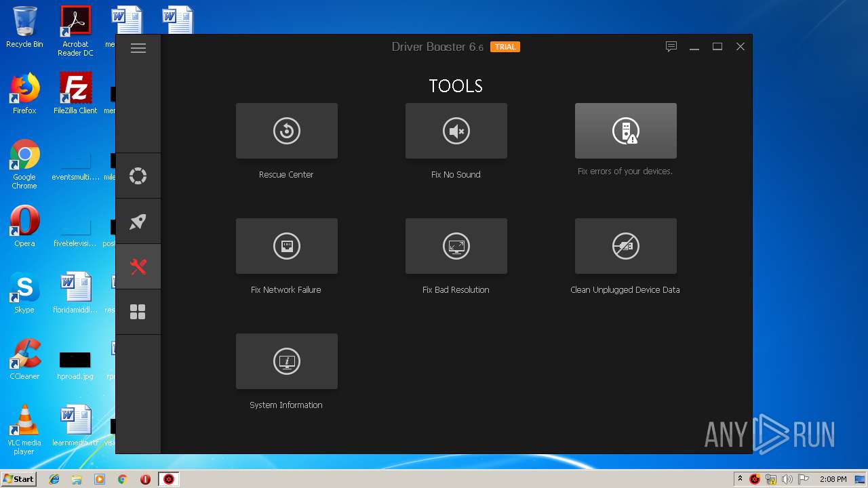Open the Action Center grid section
The height and width of the screenshot is (488, 868).
[138, 312]
